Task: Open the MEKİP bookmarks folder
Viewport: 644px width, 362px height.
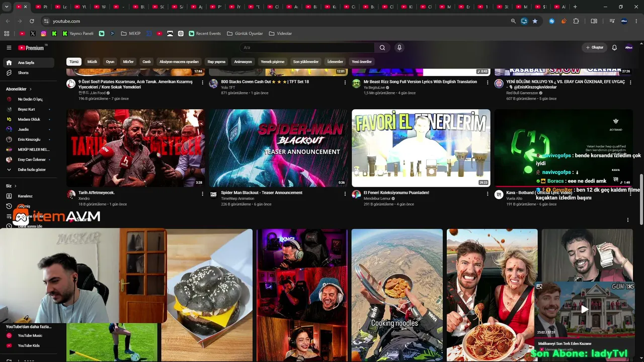Action: pos(131,34)
